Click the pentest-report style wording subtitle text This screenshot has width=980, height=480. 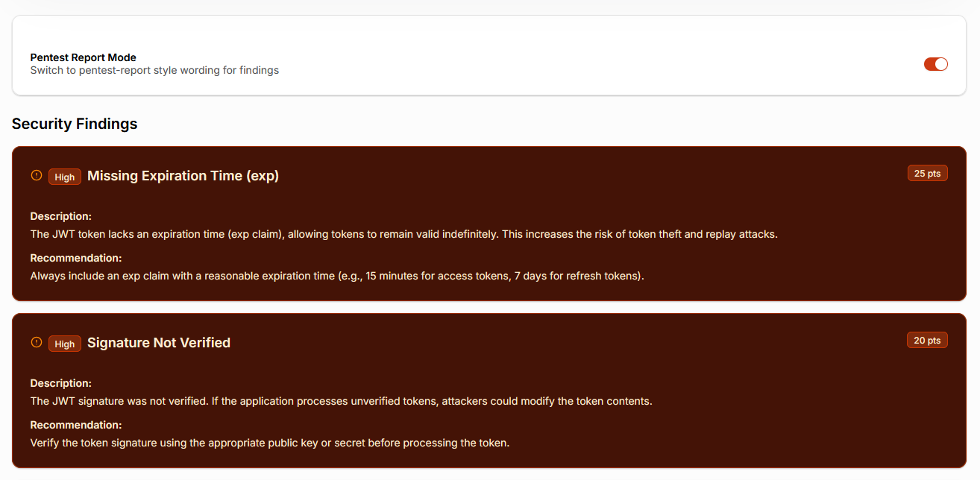click(154, 71)
